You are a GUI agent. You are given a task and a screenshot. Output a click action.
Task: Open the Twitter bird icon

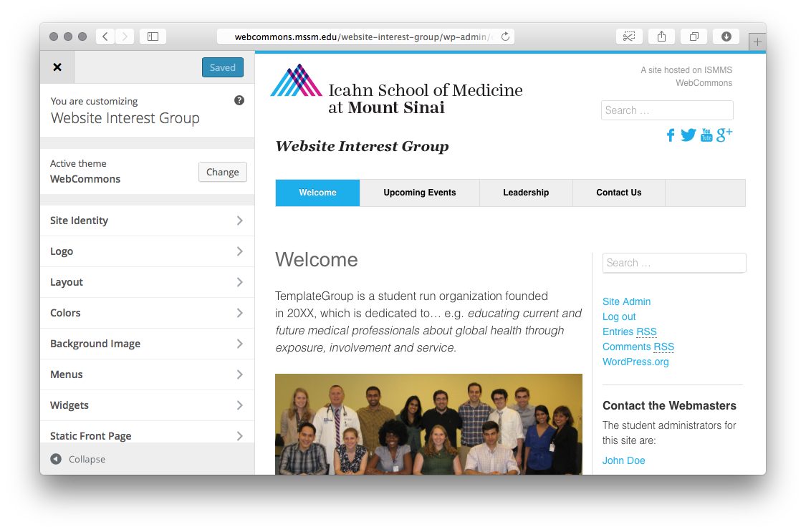(689, 135)
